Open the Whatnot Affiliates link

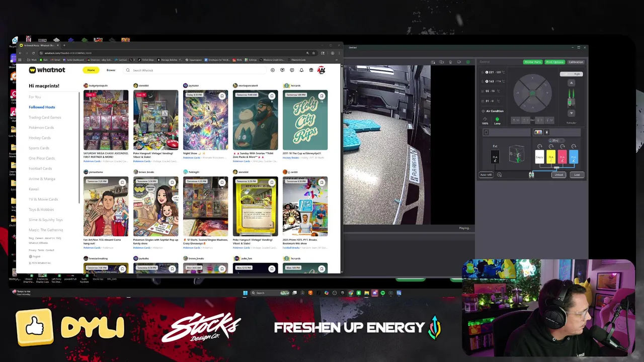38,243
